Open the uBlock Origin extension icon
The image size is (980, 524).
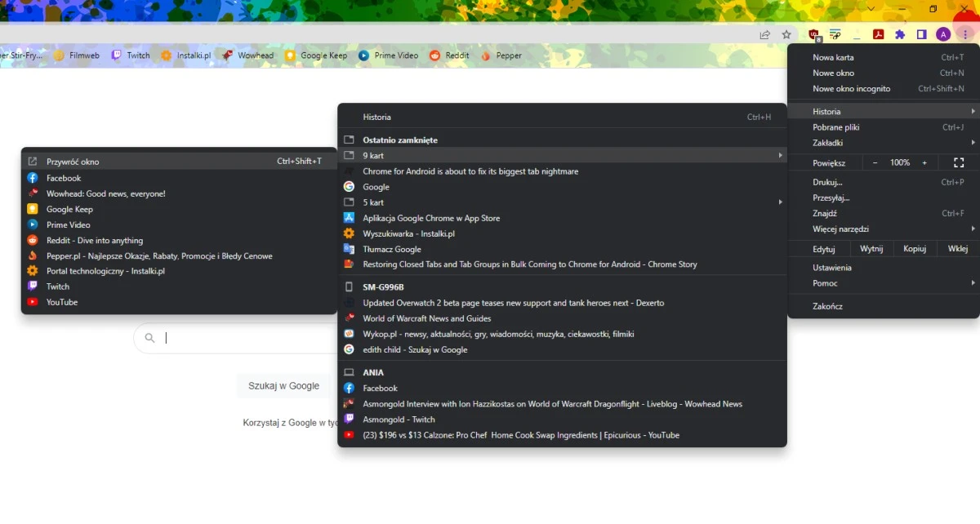(x=813, y=34)
